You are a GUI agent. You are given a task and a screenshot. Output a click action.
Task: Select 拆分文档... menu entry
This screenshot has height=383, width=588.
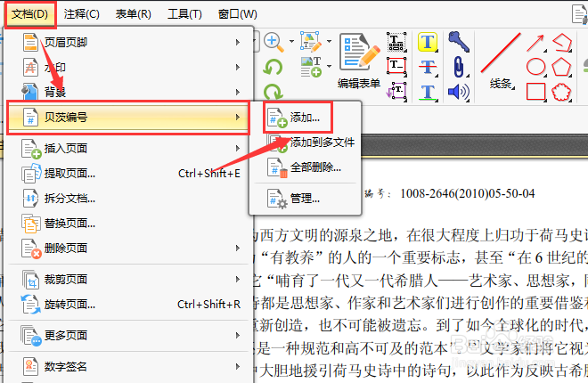pyautogui.click(x=127, y=199)
